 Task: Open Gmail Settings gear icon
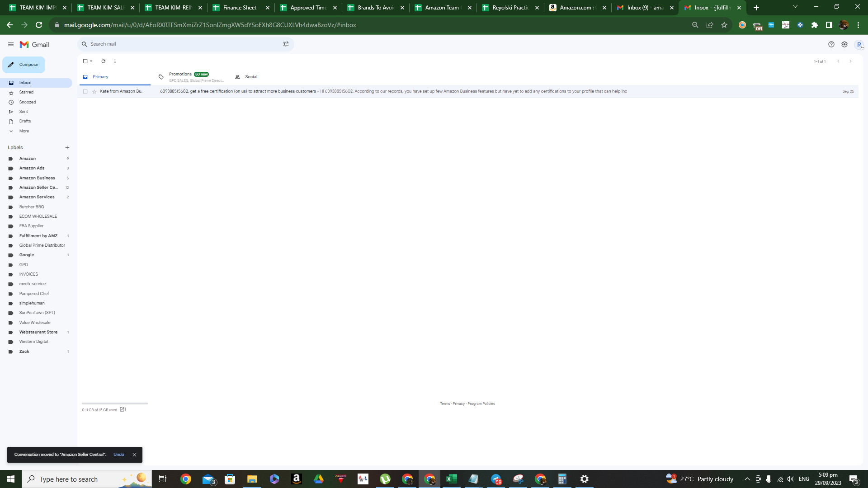click(844, 44)
